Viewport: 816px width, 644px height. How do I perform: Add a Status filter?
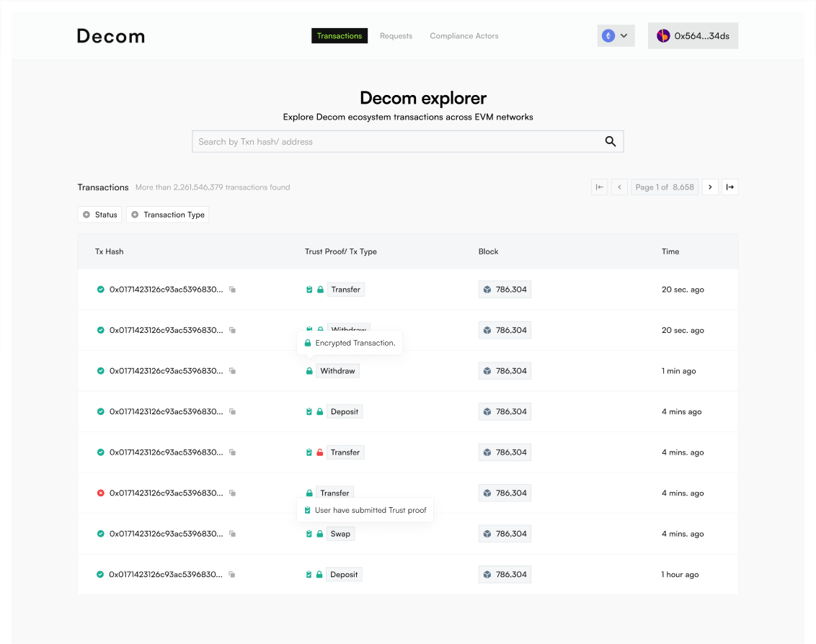click(x=99, y=215)
